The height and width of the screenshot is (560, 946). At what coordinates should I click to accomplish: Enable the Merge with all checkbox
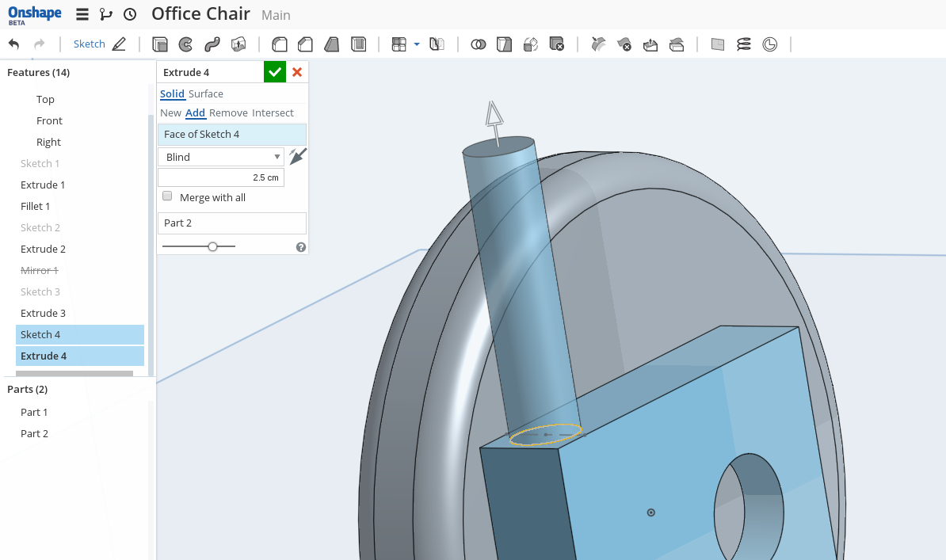point(167,196)
